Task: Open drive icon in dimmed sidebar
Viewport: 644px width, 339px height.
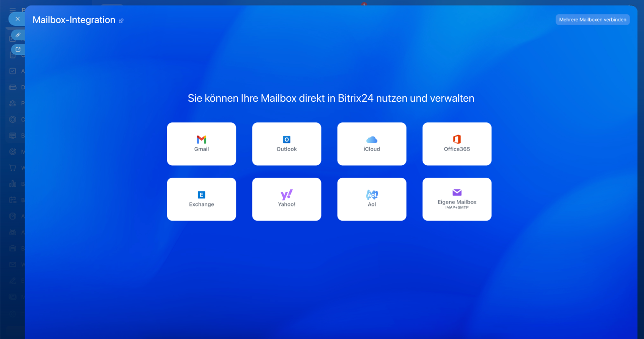Action: point(13,87)
